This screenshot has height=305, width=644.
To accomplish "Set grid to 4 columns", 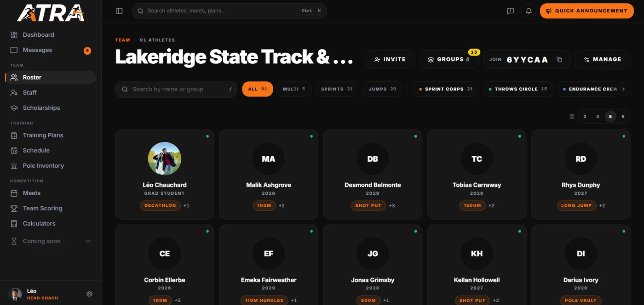I will (x=598, y=117).
